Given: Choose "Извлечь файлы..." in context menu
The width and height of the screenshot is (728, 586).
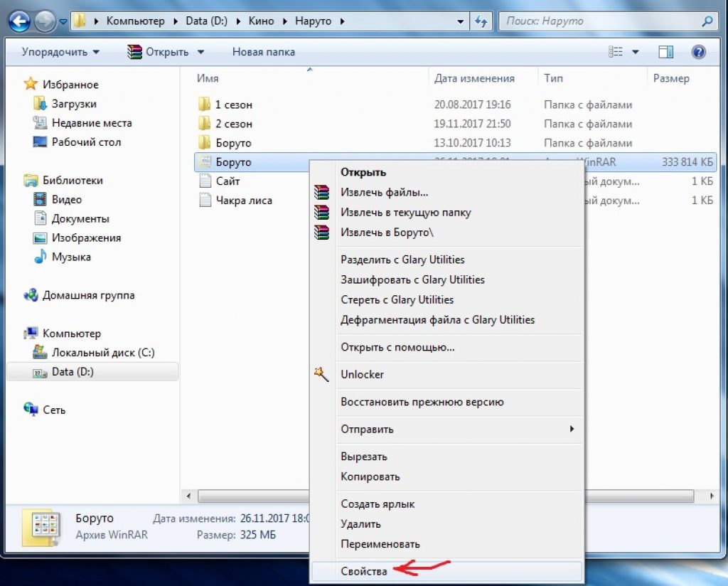Looking at the screenshot, I should click(x=446, y=192).
